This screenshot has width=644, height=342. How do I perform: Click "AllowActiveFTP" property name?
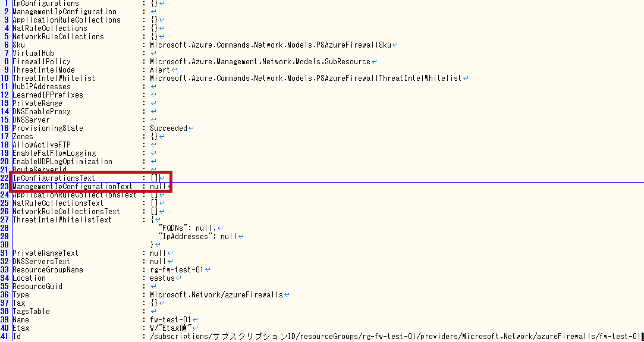42,145
